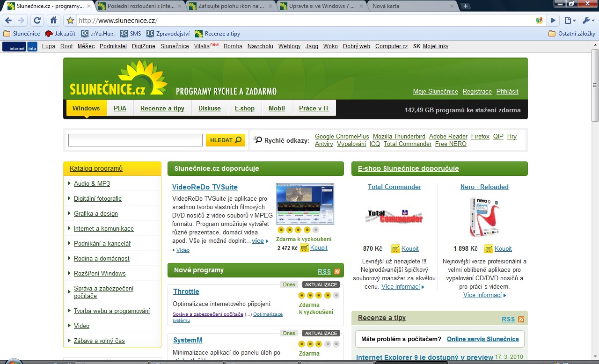
Task: Click the VideoReDo TVSuite star rating
Action: (x=298, y=230)
